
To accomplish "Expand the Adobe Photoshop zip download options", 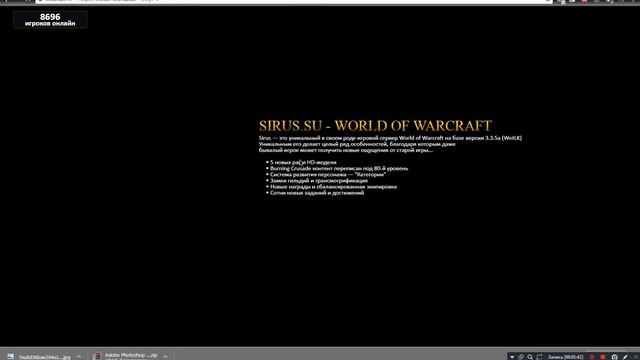I will (x=165, y=356).
